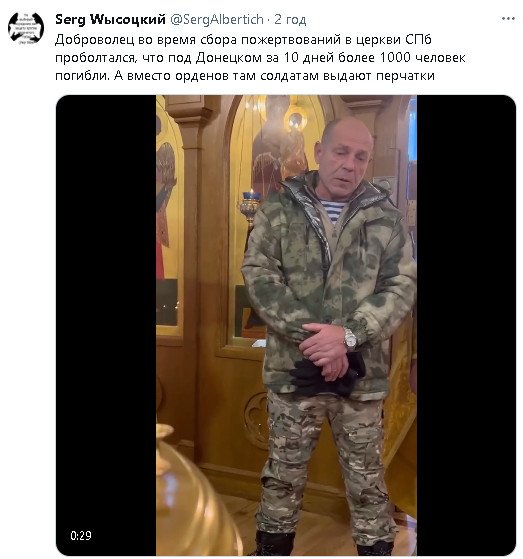Click the wristwatch in the video frame
Viewport: 523px width, 559px height.
350,339
